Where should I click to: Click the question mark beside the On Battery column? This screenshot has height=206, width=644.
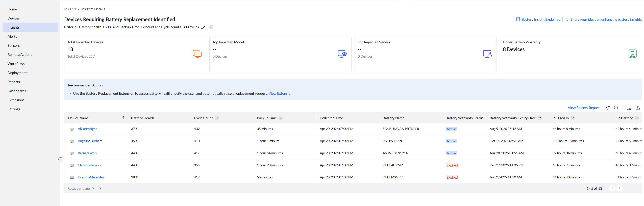tap(637, 118)
